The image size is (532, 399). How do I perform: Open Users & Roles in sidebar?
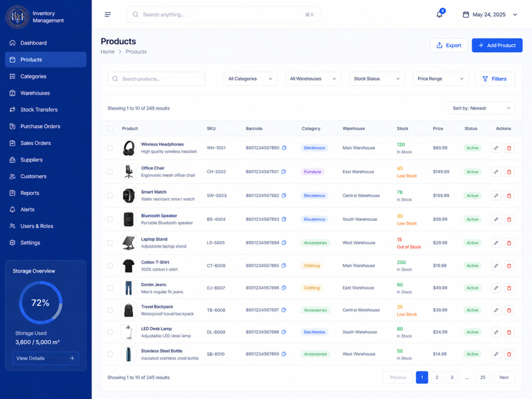tap(46, 226)
